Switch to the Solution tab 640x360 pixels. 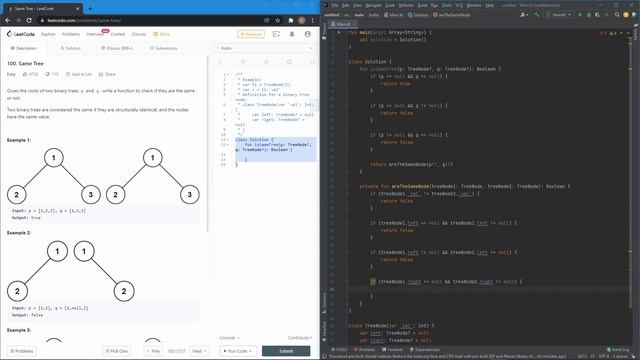70,48
